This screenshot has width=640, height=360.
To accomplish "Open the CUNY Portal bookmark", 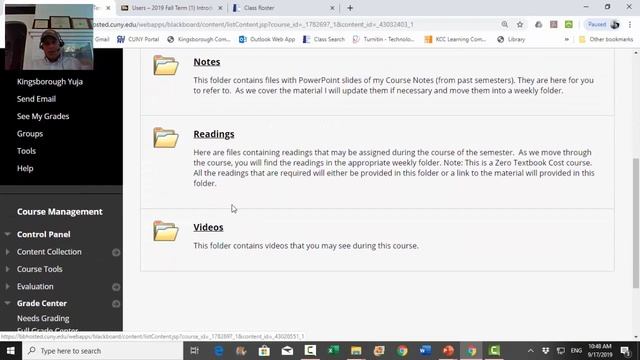I will point(138,39).
